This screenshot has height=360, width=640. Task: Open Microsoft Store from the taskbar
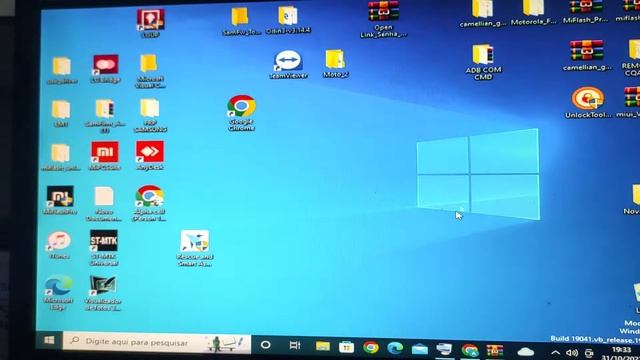347,347
